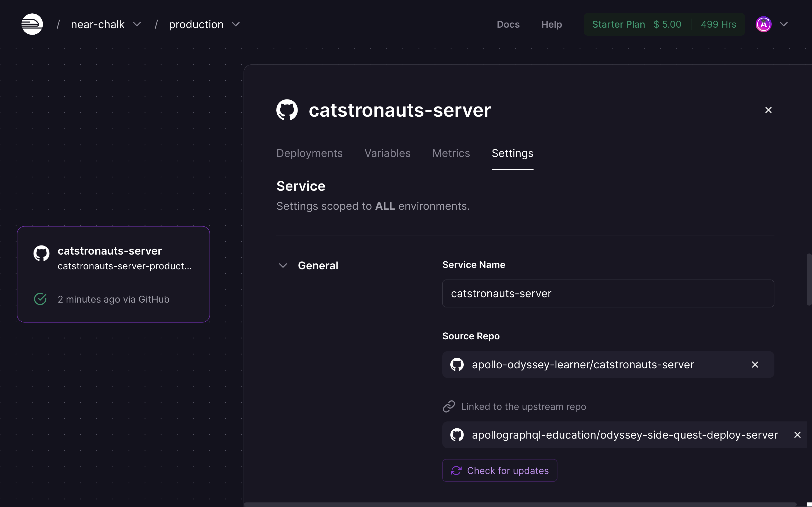Click the refresh icon inside Check for updates
This screenshot has height=507, width=812.
click(x=456, y=470)
